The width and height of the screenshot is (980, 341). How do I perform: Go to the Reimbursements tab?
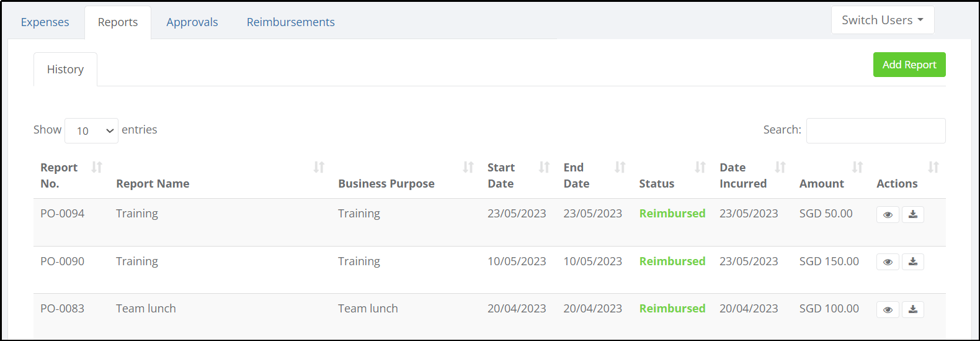(x=291, y=22)
